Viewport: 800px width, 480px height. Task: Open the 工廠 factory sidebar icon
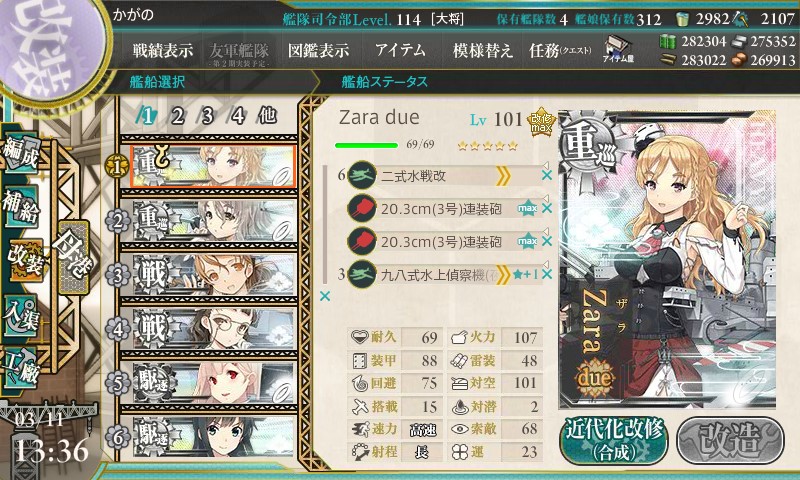pos(21,368)
